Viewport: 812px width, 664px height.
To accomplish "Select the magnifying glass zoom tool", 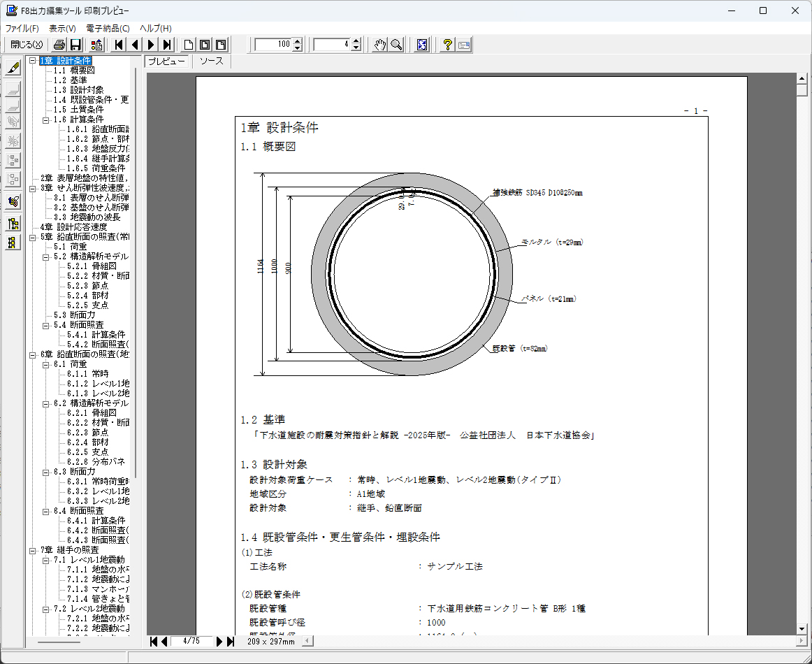I will pos(396,45).
